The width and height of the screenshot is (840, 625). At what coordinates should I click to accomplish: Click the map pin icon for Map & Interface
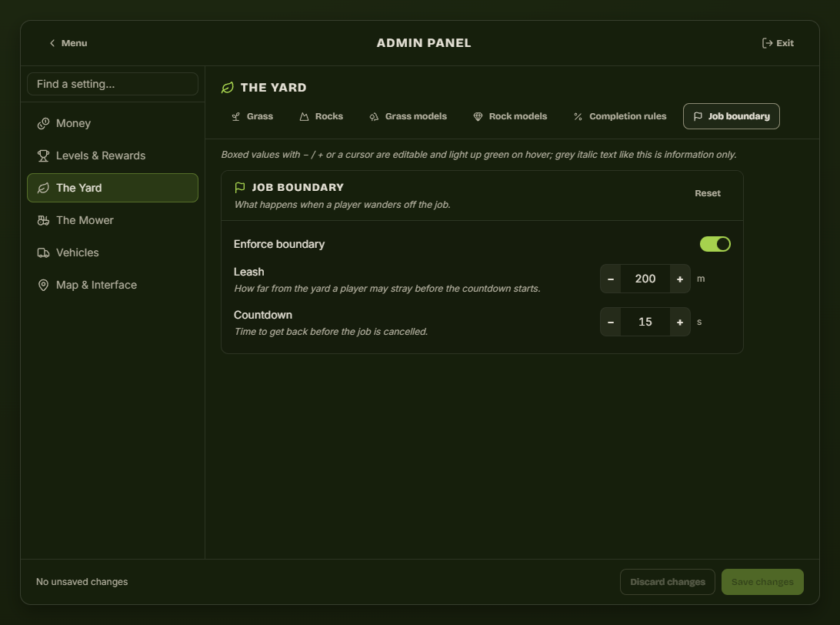[x=43, y=285]
